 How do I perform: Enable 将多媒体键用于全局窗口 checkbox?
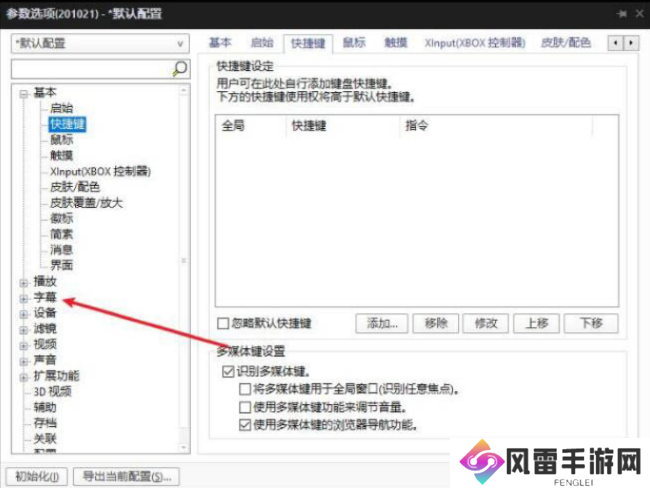click(245, 389)
